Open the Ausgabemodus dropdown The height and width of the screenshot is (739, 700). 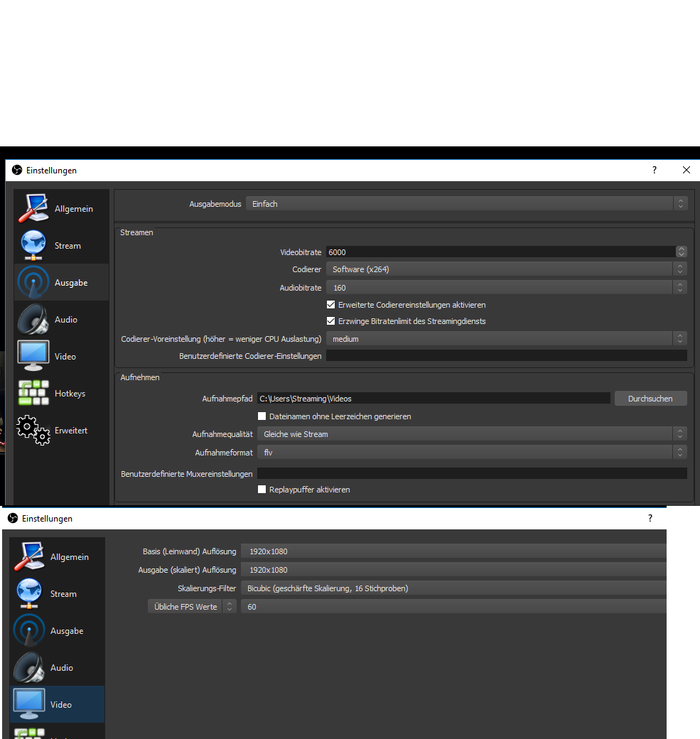click(x=466, y=204)
